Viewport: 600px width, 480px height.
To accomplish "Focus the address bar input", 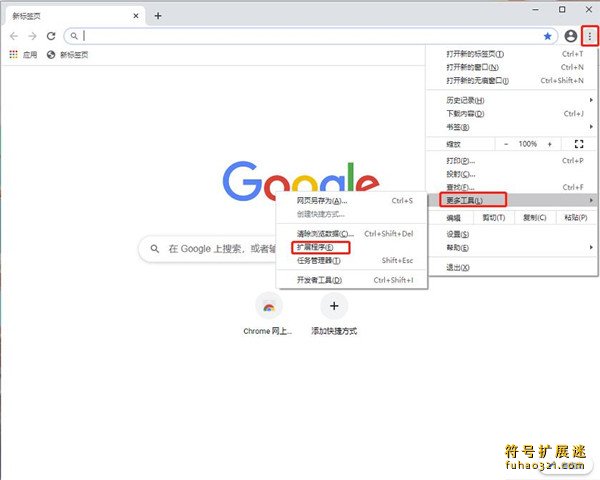I will [310, 36].
